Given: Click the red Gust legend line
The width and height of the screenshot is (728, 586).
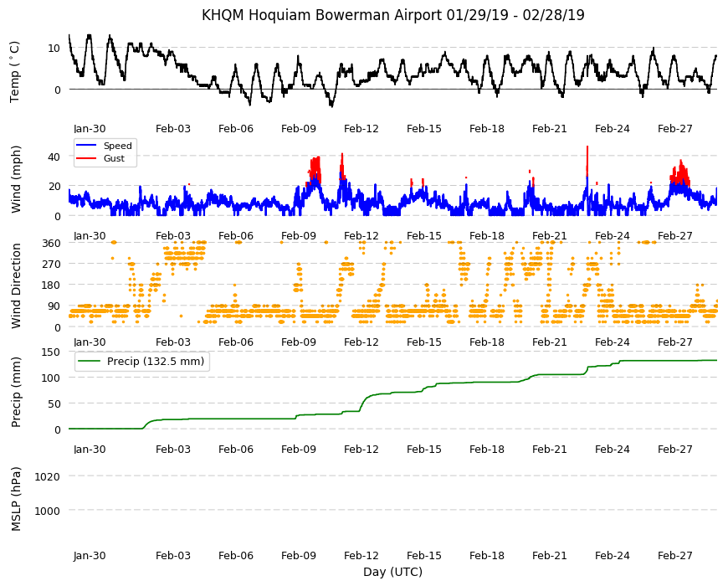Looking at the screenshot, I should [86, 158].
